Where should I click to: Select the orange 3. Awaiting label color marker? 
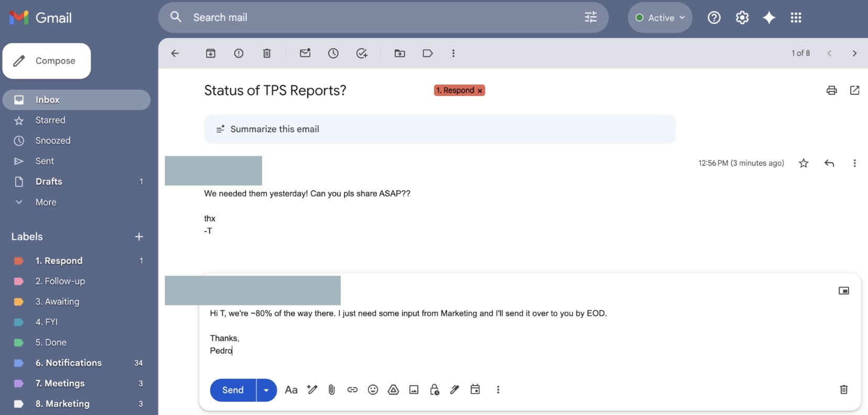click(18, 302)
